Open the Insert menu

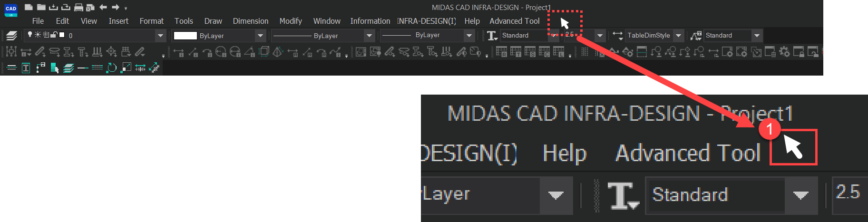pos(118,21)
